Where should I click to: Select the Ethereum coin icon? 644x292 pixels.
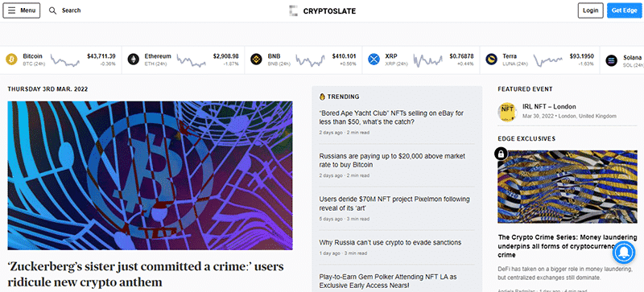(133, 60)
